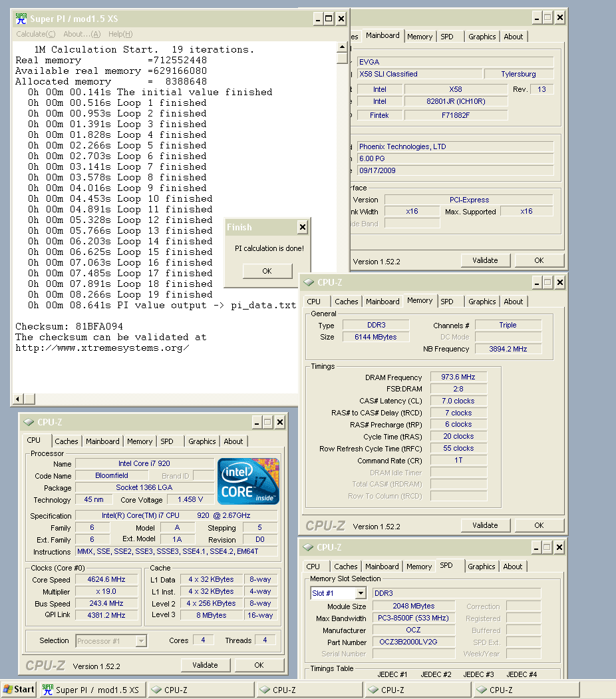Click the Module Size value '2048 MBytes'
Screen dimensions: 616x699
coord(413,606)
